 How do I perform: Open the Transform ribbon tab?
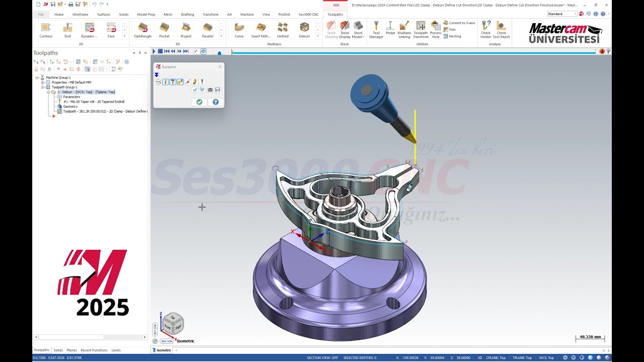point(210,15)
